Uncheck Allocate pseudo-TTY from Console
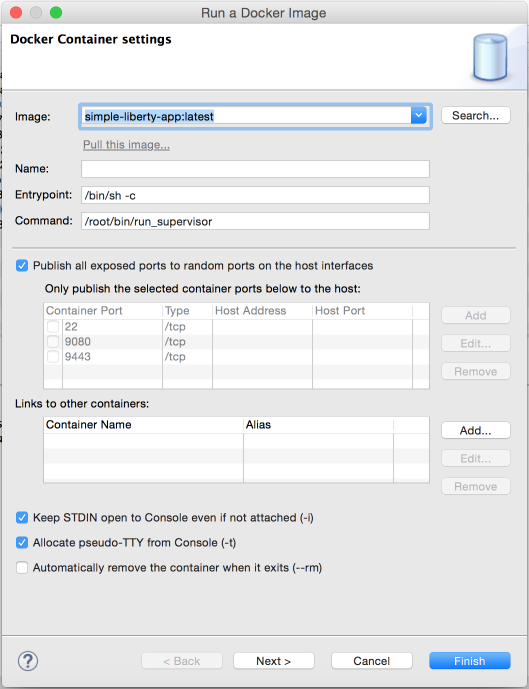The height and width of the screenshot is (689, 529). [22, 543]
